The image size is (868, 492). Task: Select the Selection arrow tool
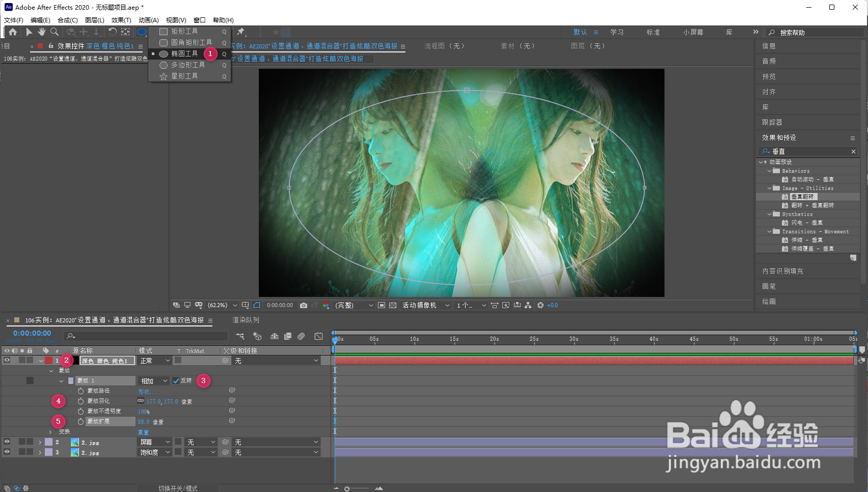click(x=29, y=32)
